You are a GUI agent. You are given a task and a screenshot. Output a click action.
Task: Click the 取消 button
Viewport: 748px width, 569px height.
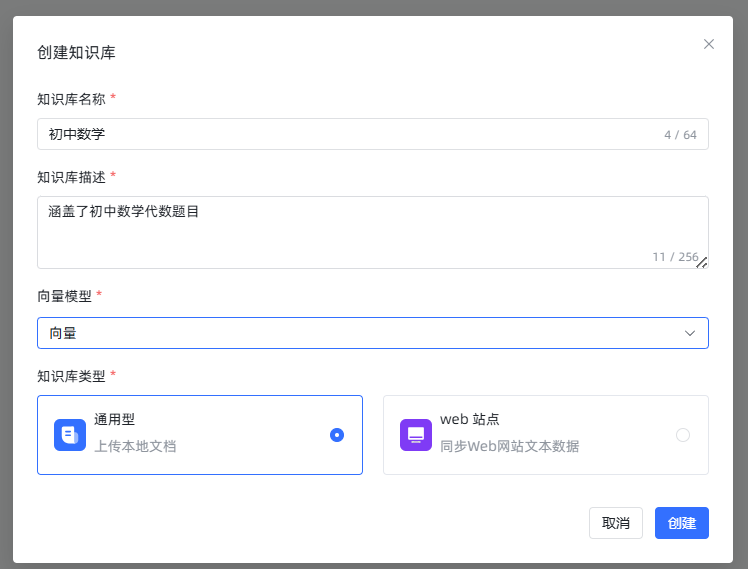point(616,523)
